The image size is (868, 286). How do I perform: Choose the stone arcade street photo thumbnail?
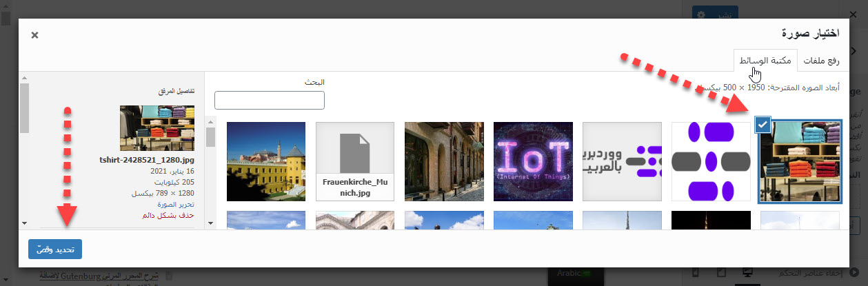tap(444, 161)
